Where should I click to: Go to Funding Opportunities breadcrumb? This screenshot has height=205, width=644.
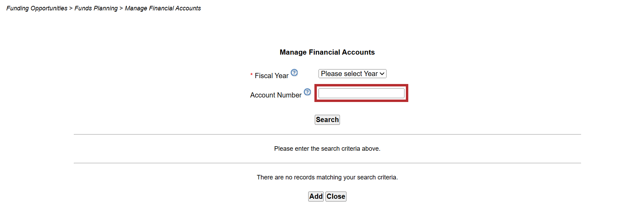click(37, 8)
